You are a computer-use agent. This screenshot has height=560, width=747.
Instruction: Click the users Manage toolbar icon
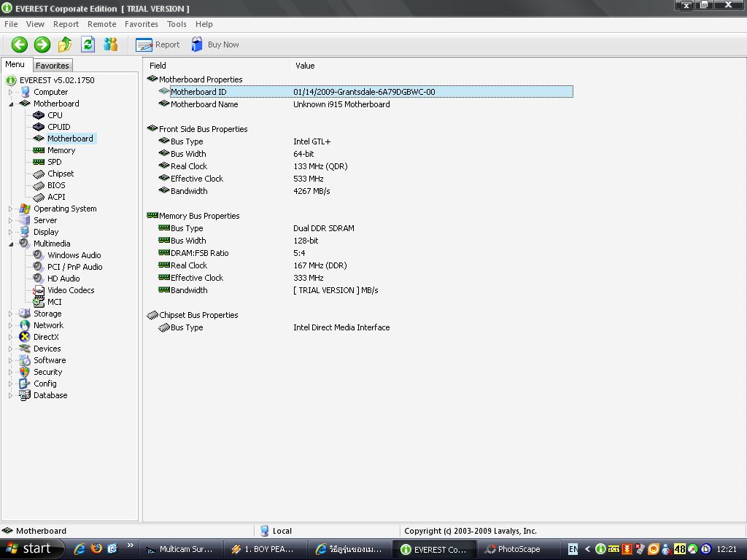point(111,44)
